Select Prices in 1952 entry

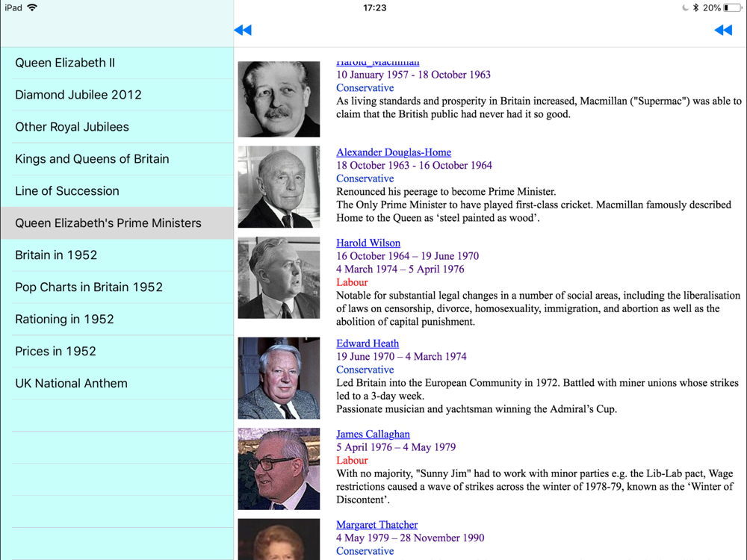pyautogui.click(x=117, y=351)
